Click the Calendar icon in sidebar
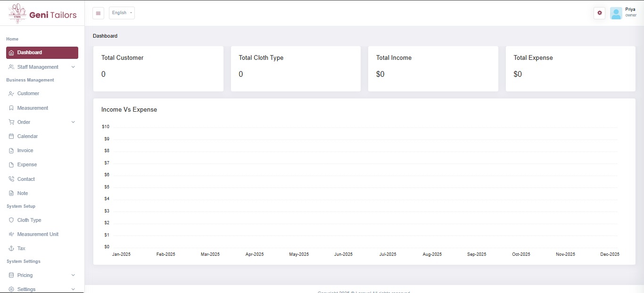Image resolution: width=644 pixels, height=293 pixels. pos(11,136)
